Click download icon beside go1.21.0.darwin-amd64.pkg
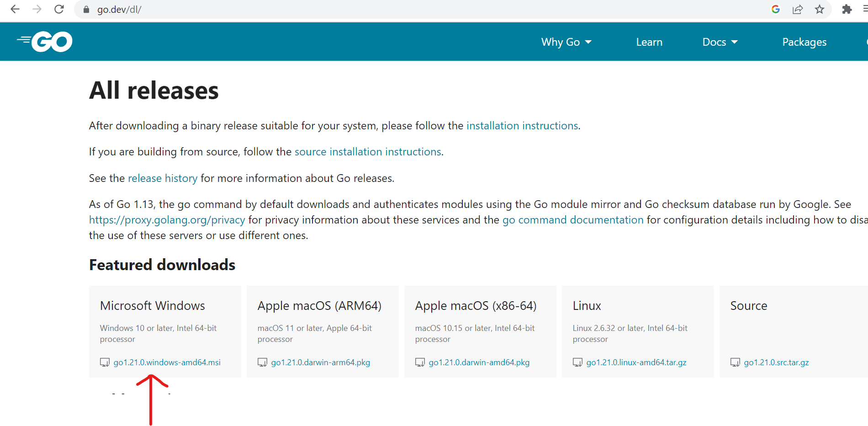This screenshot has height=426, width=868. [x=420, y=362]
